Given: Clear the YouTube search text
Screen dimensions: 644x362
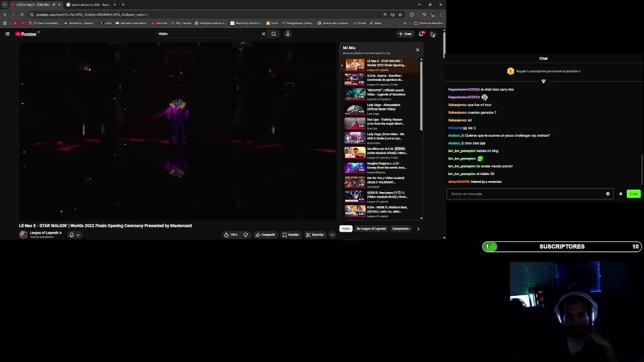Looking at the screenshot, I should pos(263,34).
